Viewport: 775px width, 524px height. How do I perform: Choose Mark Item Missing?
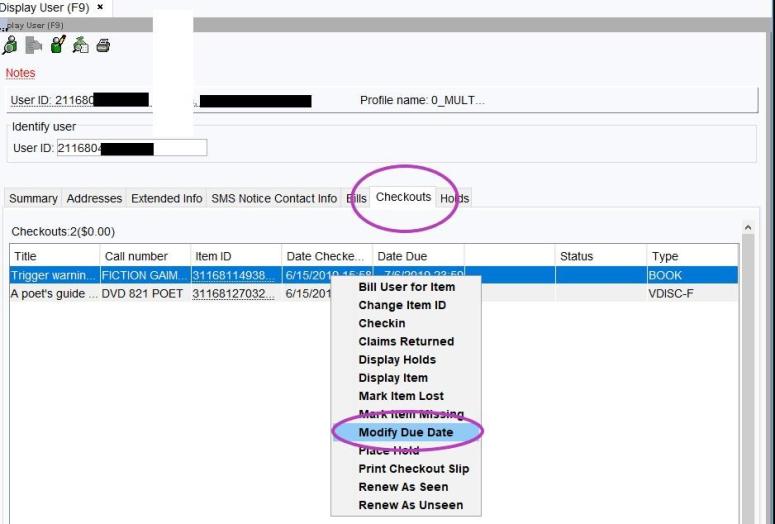tap(406, 414)
